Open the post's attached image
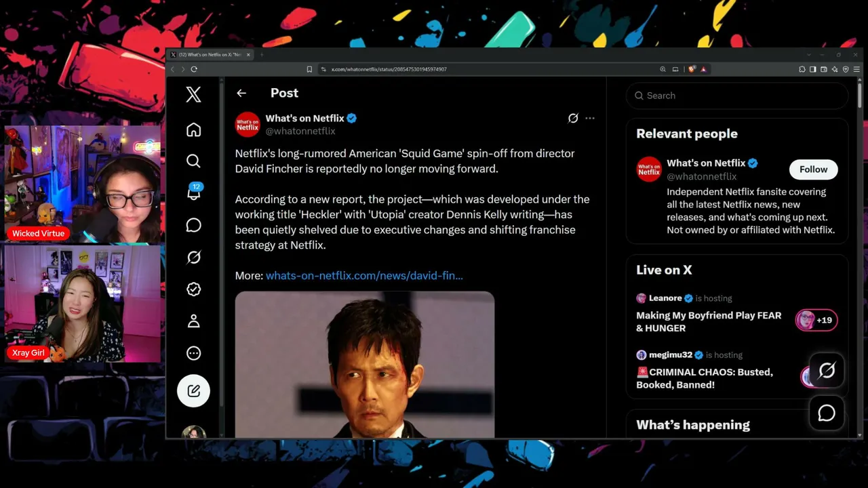 (365, 365)
